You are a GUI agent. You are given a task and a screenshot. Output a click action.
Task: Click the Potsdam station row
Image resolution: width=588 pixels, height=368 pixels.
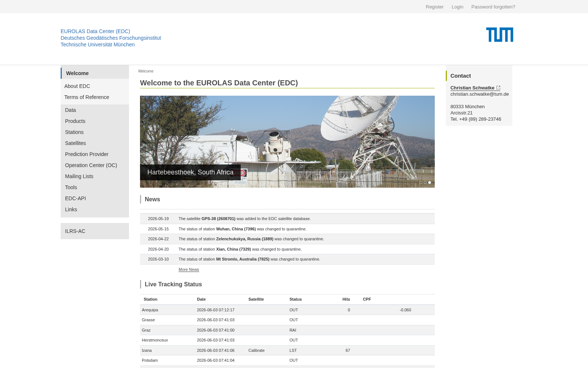287,360
